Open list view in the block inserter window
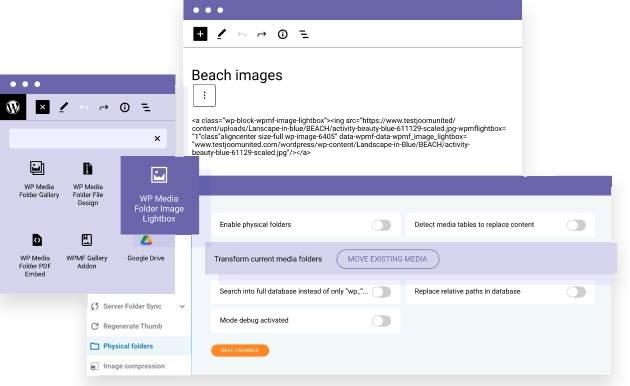Image resolution: width=630 pixels, height=386 pixels. pyautogui.click(x=146, y=107)
